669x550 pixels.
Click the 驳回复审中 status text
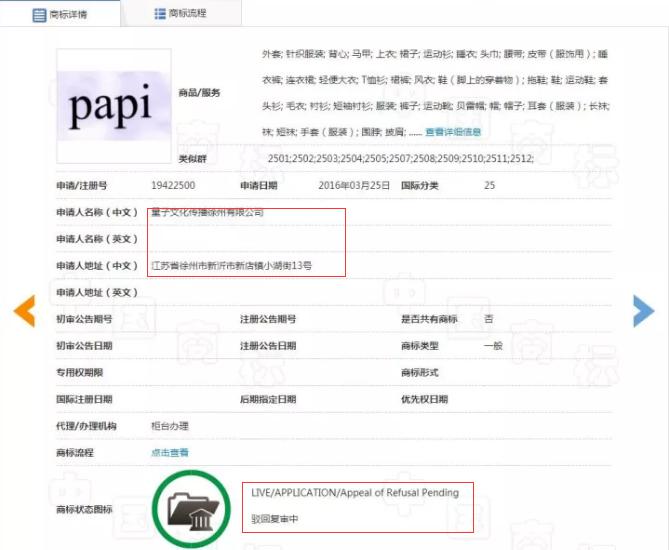tap(275, 520)
